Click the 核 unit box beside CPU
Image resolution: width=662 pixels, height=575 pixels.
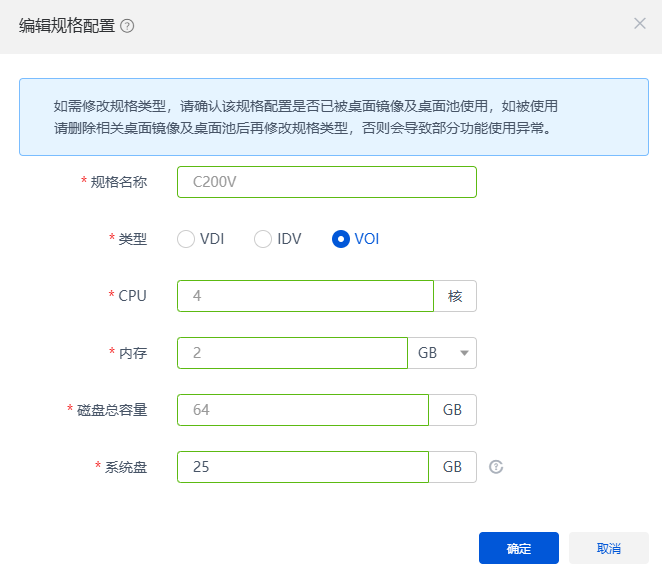pyautogui.click(x=455, y=296)
